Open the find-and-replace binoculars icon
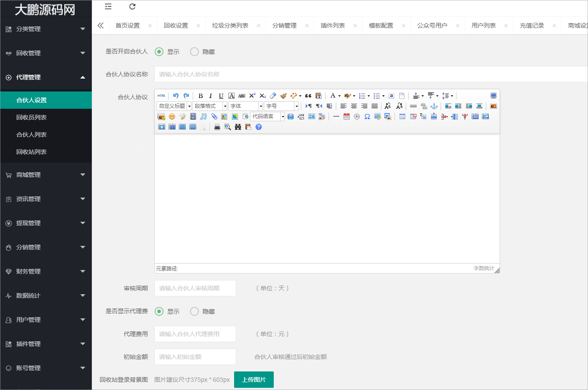The height and width of the screenshot is (390, 588). pyautogui.click(x=237, y=126)
